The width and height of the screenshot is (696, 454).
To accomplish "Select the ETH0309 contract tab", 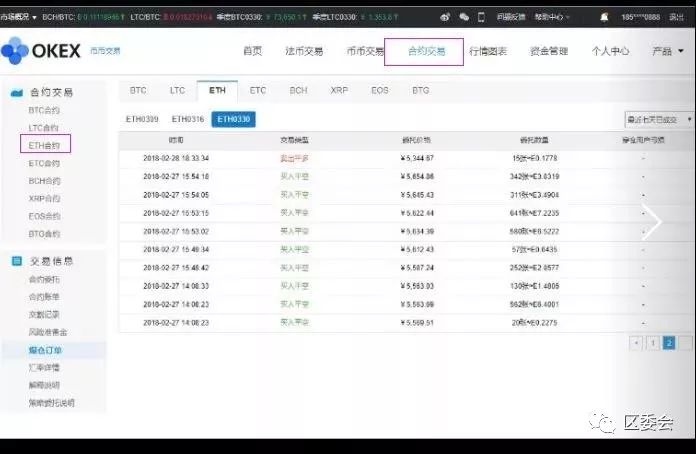I will [141, 119].
